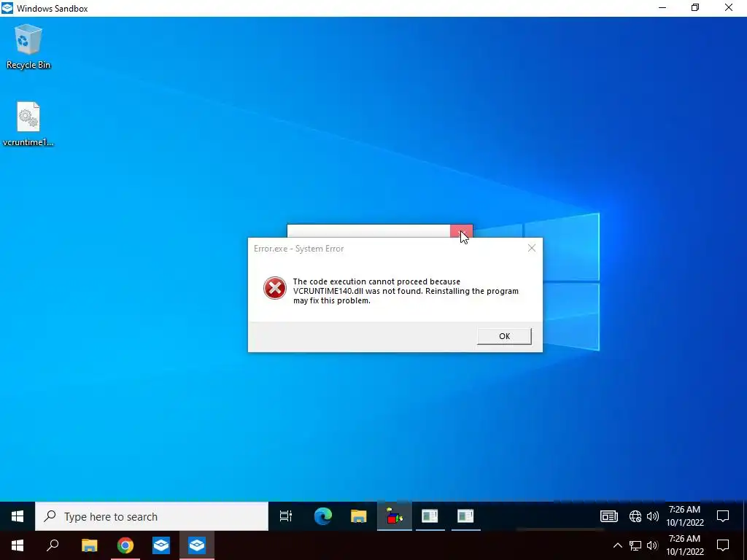The width and height of the screenshot is (747, 560).
Task: Open host volume control icon
Action: [653, 545]
